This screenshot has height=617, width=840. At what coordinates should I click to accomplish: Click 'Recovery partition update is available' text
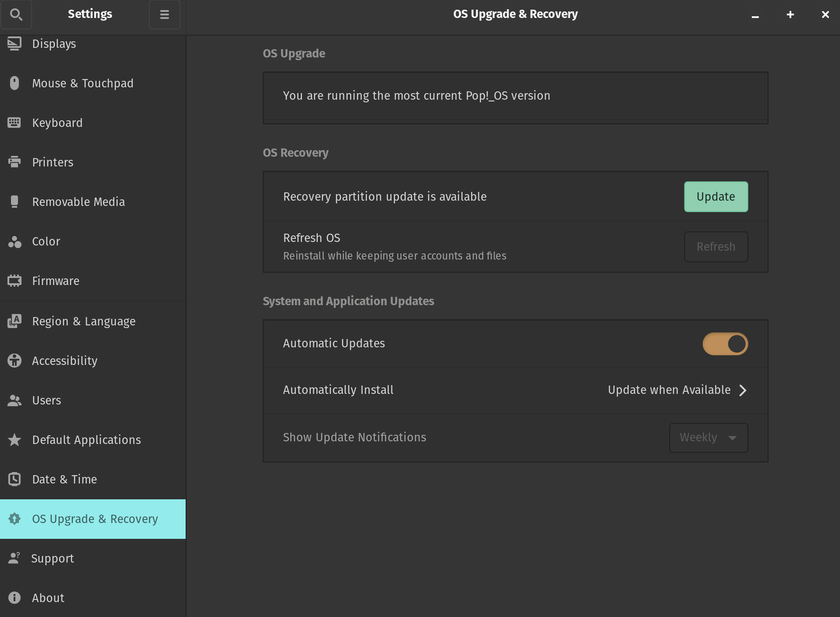click(385, 197)
